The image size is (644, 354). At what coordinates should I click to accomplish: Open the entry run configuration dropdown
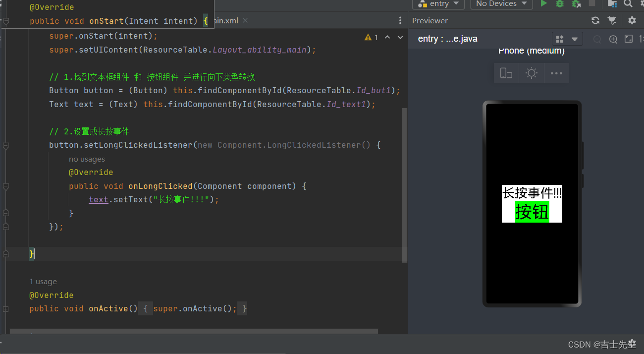click(x=438, y=3)
